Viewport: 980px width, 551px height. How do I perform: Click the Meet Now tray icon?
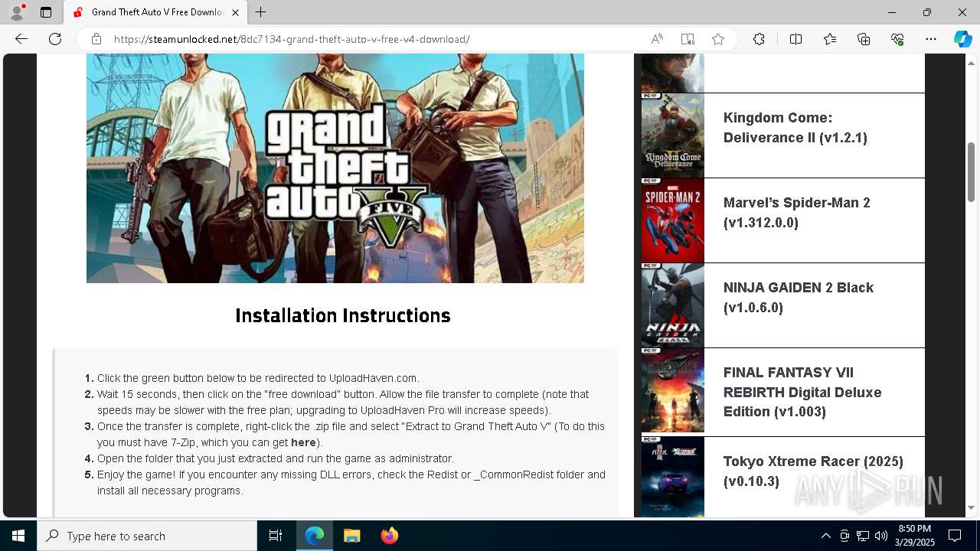click(844, 536)
